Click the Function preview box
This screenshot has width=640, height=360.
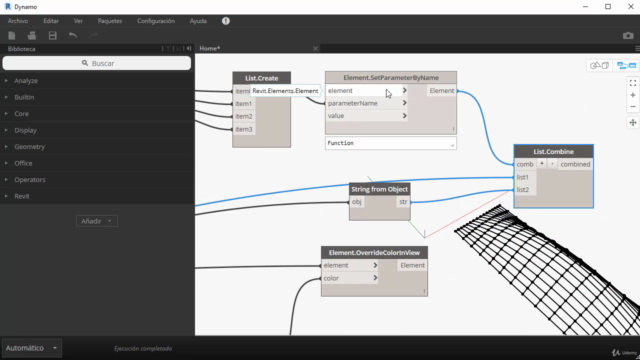coord(391,143)
